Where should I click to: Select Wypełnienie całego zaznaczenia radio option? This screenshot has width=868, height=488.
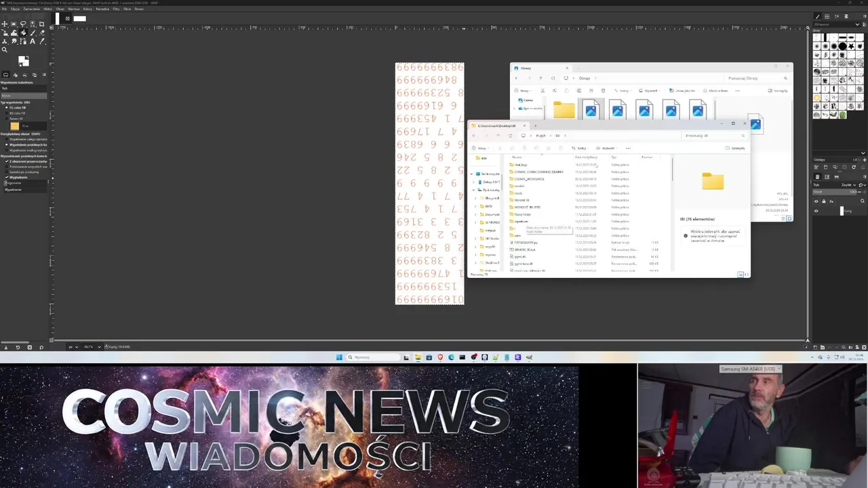[x=7, y=139]
